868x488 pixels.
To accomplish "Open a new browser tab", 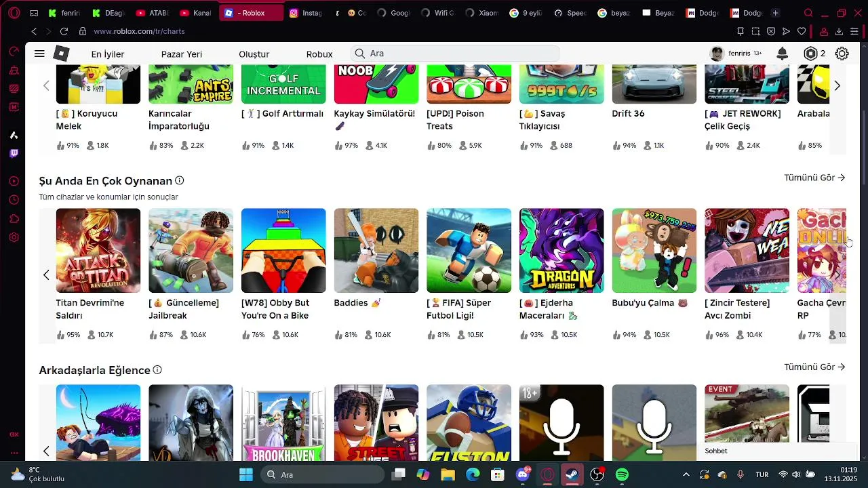I will click(776, 13).
